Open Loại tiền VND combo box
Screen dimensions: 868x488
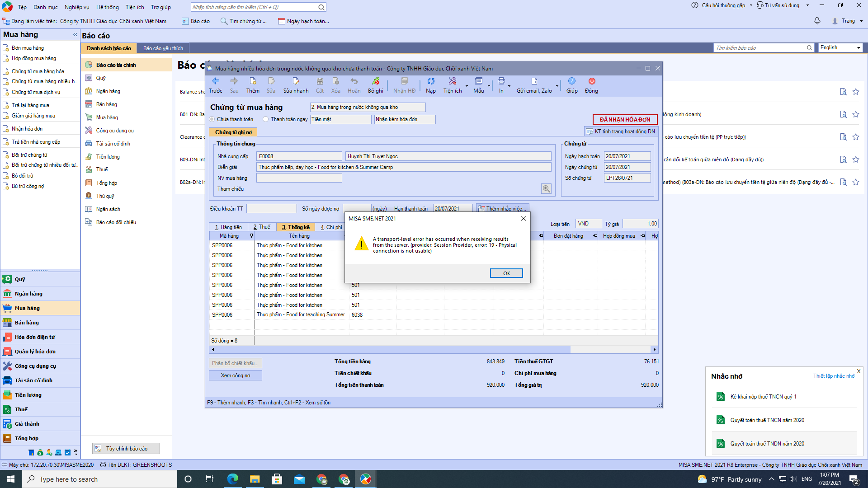coord(588,224)
